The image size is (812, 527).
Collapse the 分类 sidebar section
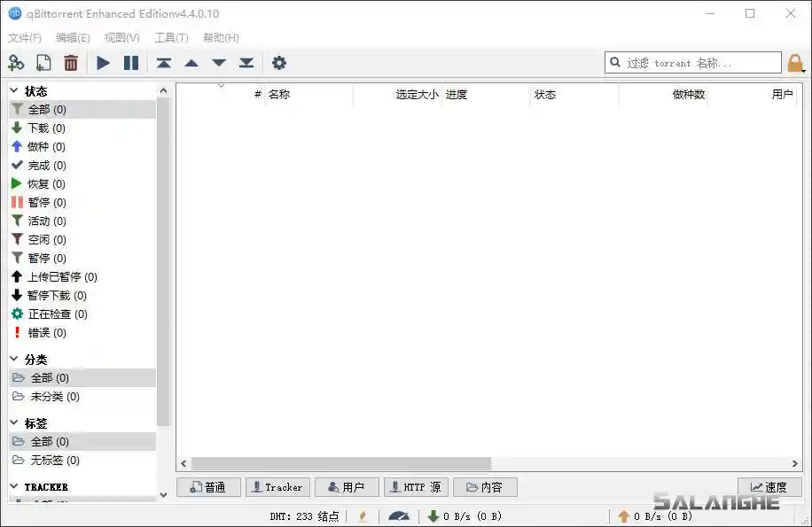(15, 359)
